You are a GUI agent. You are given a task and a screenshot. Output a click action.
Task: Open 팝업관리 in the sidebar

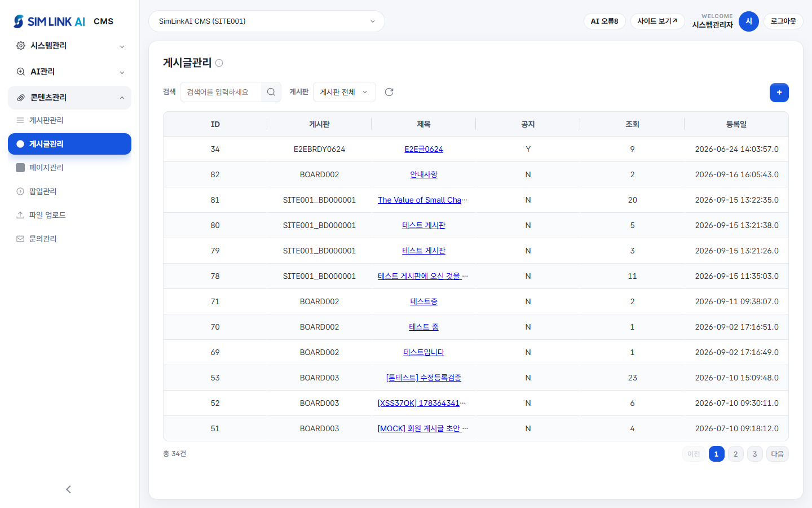point(70,191)
